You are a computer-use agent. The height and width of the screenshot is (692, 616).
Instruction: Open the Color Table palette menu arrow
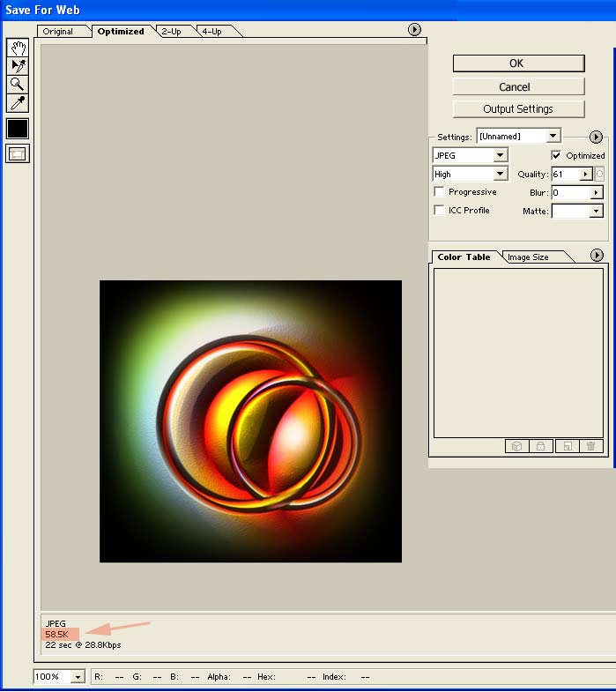597,255
